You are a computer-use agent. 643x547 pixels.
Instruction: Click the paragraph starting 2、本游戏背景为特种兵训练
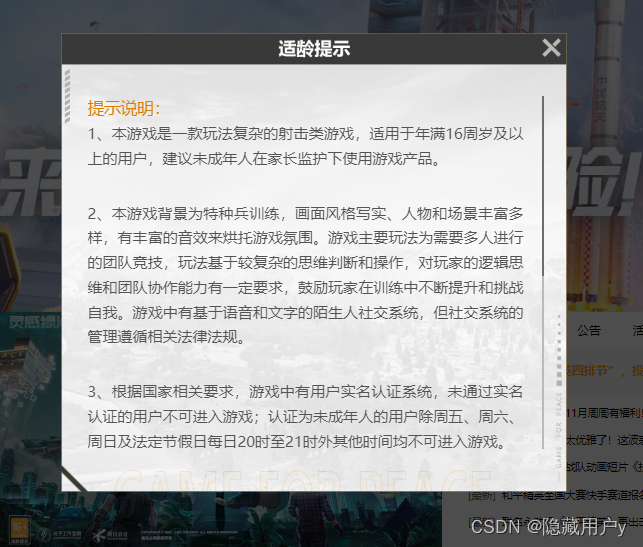[306, 275]
